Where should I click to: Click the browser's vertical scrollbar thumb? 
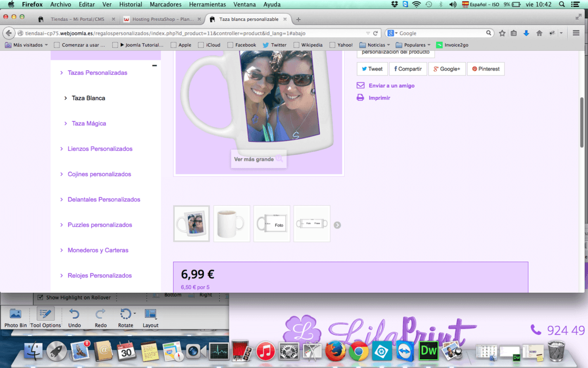click(582, 122)
